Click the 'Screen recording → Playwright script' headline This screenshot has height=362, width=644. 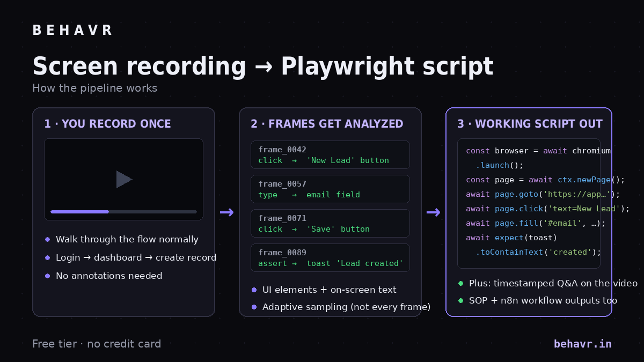point(263,67)
